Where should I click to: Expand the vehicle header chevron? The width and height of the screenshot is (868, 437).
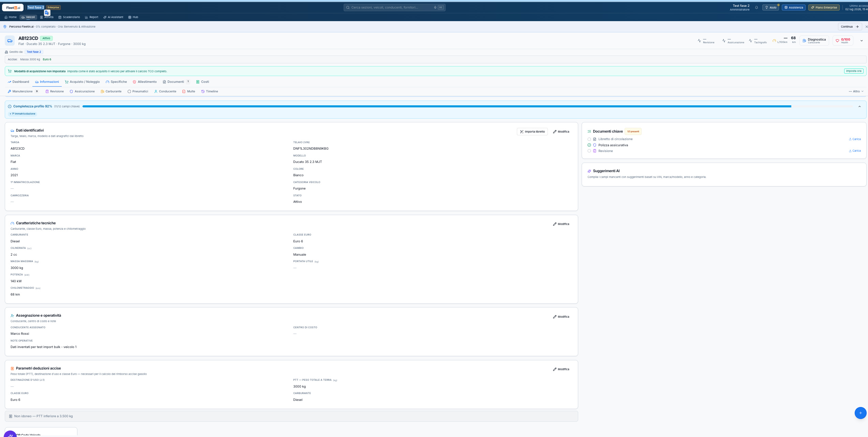pyautogui.click(x=862, y=41)
